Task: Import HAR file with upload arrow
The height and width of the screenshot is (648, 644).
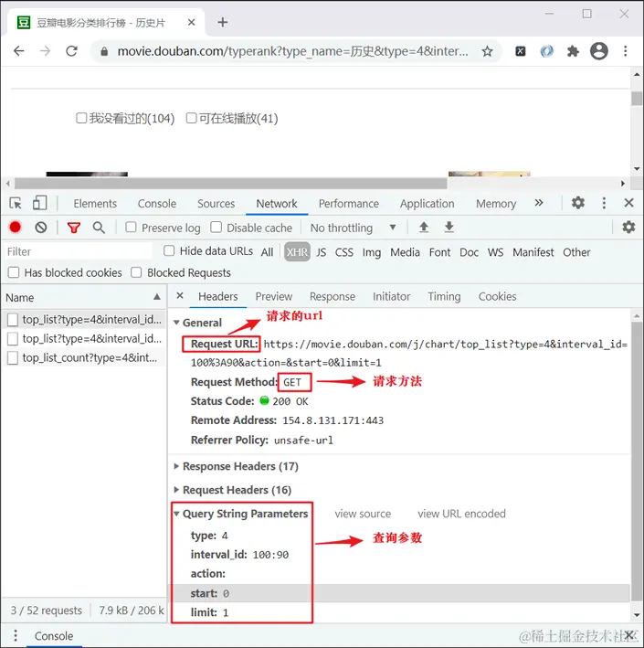Action: [x=424, y=227]
